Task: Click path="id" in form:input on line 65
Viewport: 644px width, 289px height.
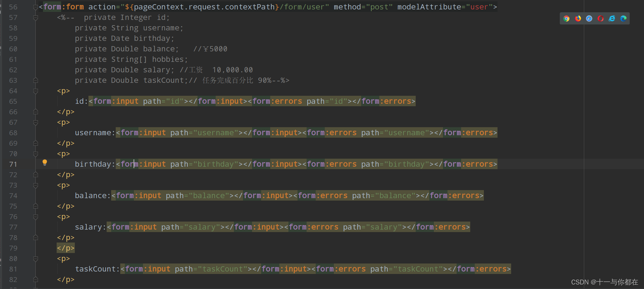Action: [163, 101]
